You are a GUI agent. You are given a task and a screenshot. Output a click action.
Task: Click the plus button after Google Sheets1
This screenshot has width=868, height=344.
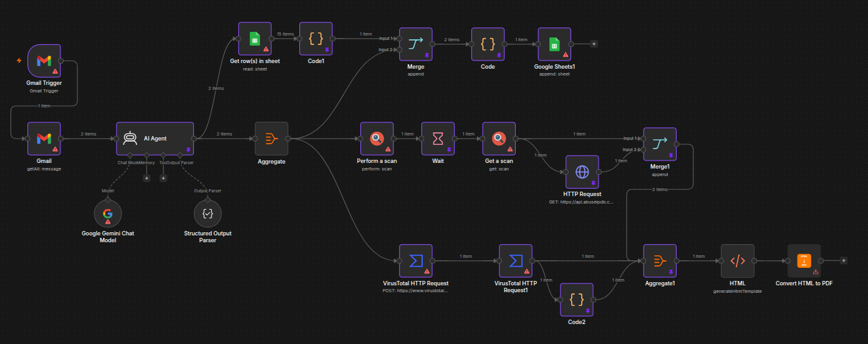(594, 44)
